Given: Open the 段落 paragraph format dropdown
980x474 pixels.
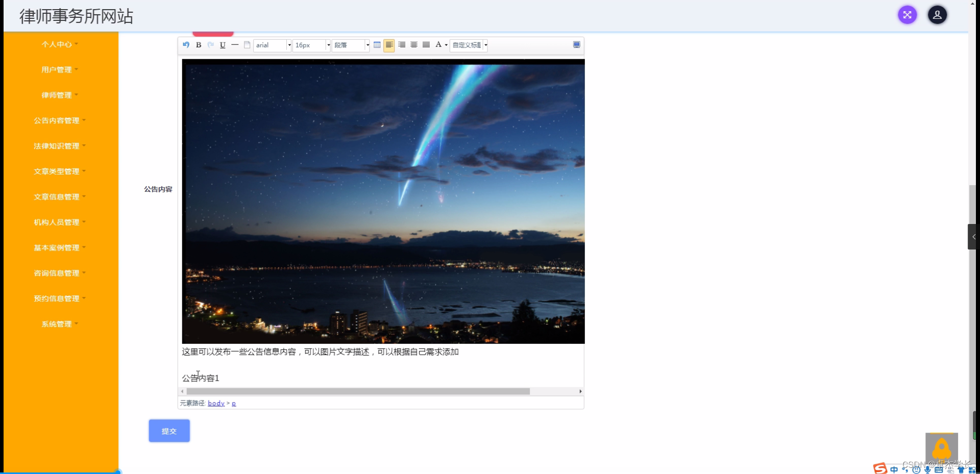Looking at the screenshot, I should [351, 45].
